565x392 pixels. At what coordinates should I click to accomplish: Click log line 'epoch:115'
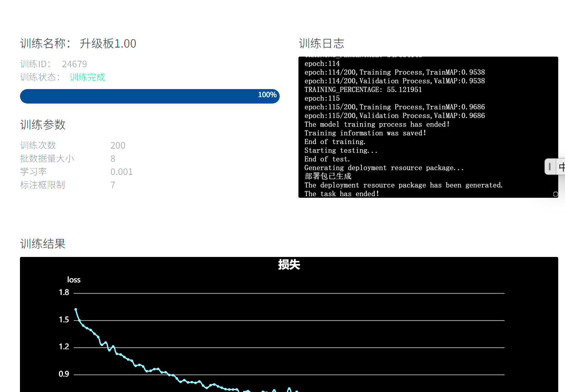point(322,98)
